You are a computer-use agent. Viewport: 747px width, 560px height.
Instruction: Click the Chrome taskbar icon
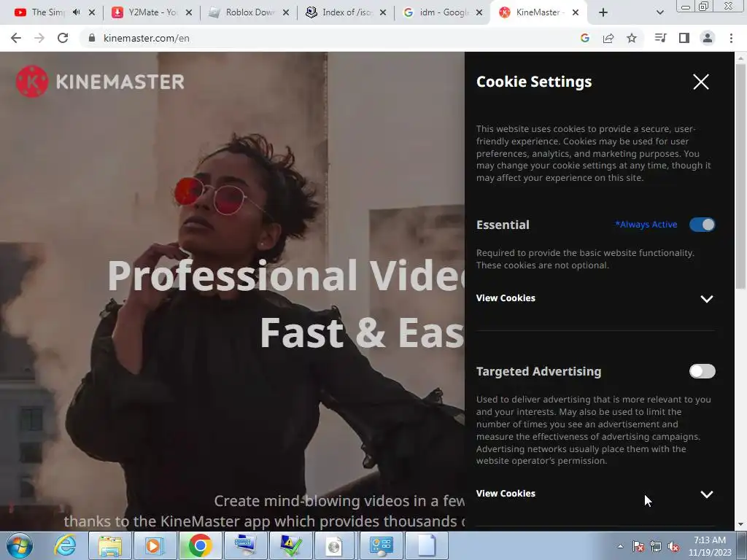tap(200, 545)
